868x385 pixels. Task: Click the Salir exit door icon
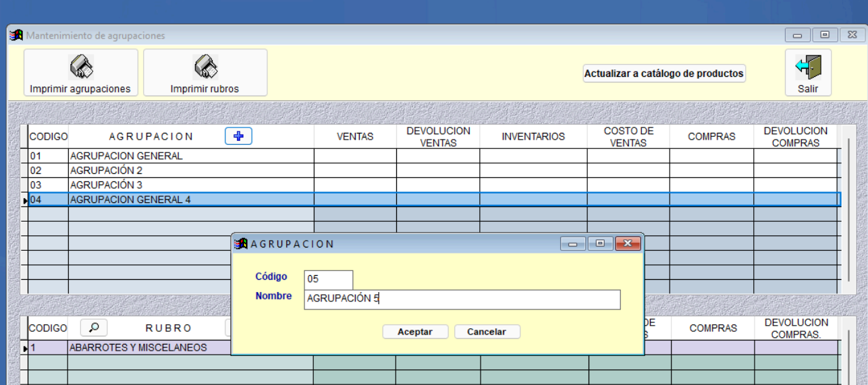coord(808,72)
